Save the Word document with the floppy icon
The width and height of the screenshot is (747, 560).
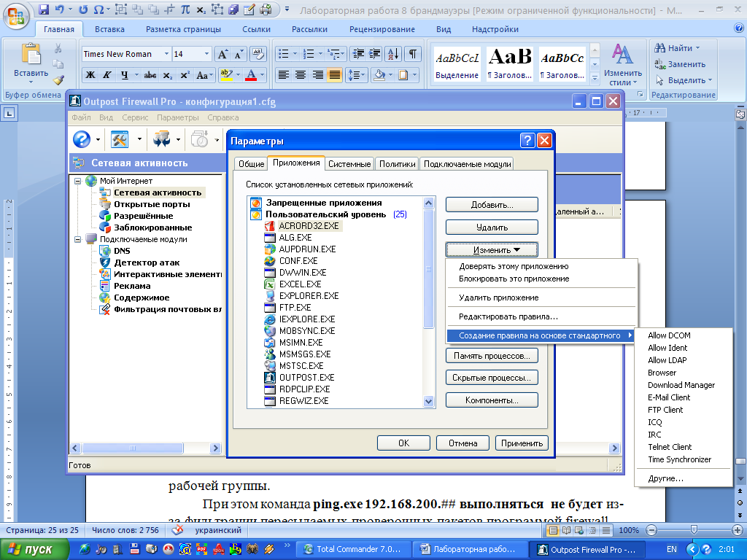pos(44,9)
